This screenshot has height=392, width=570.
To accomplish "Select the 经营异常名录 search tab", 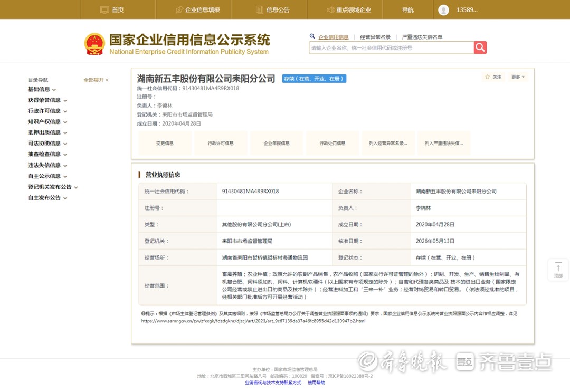I will coord(375,37).
